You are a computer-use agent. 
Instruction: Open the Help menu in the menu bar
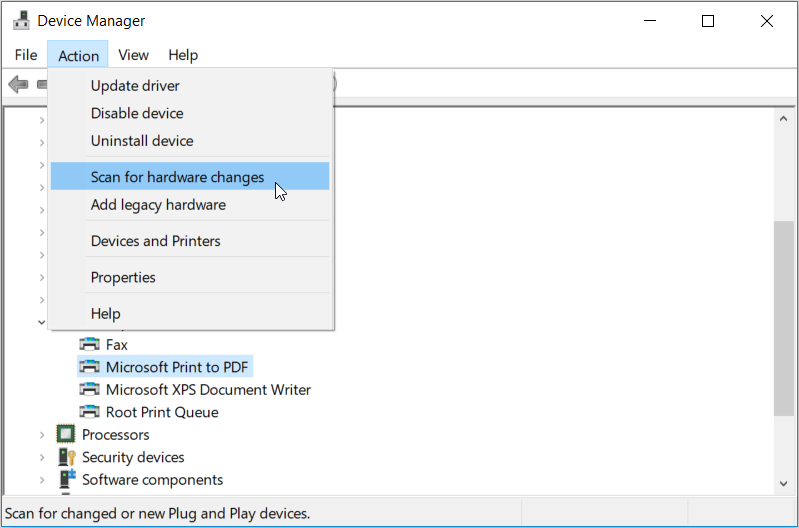point(183,55)
